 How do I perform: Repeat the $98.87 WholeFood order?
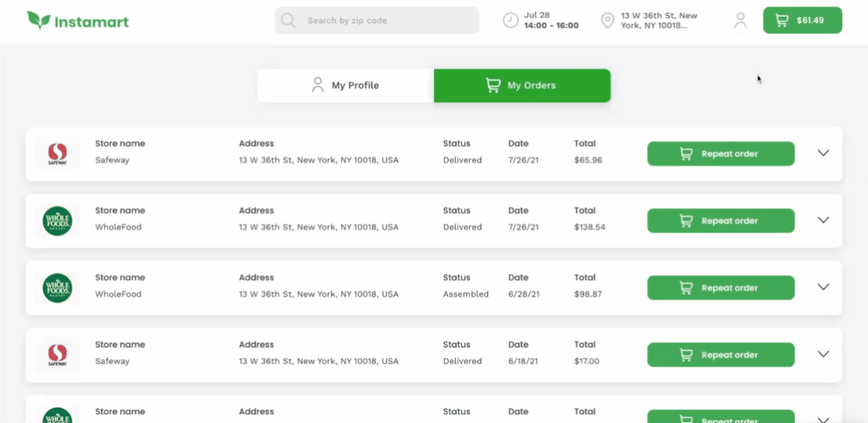(720, 288)
